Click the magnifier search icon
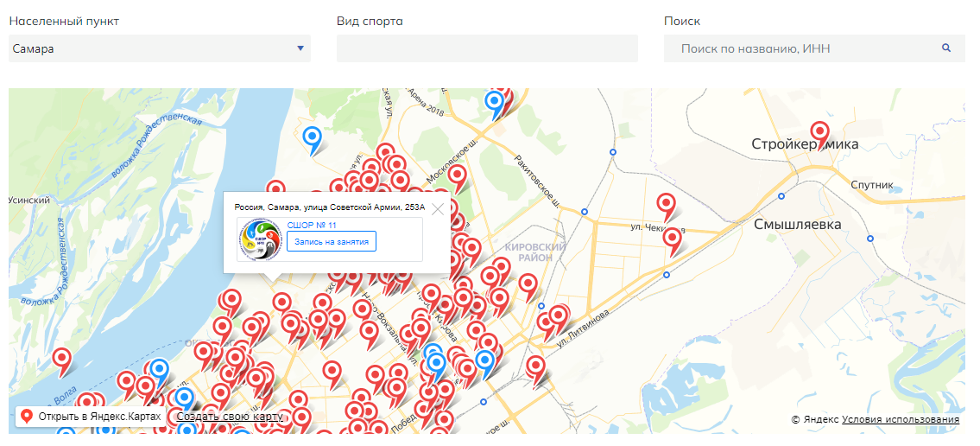Screen dimensions: 980x446 pyautogui.click(x=946, y=48)
